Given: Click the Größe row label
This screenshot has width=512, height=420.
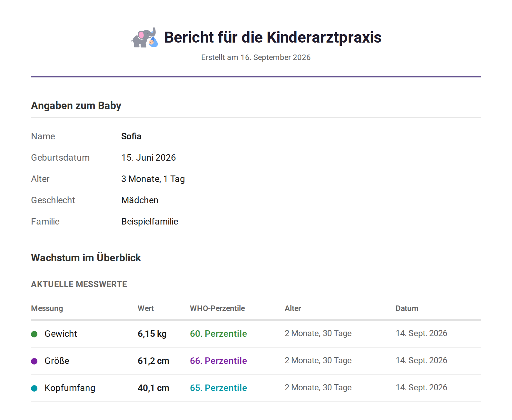Looking at the screenshot, I should pyautogui.click(x=57, y=361).
